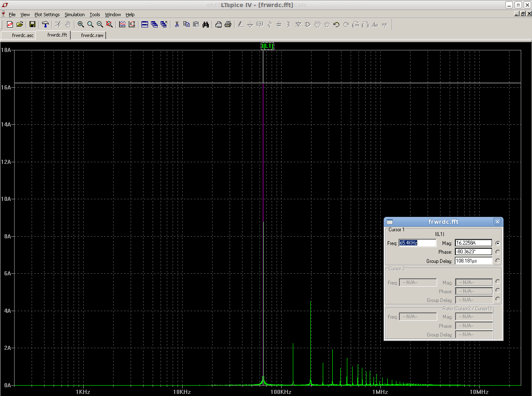Click the Zoom In magnifier icon
Screen dimensions: 532x396
[81, 25]
